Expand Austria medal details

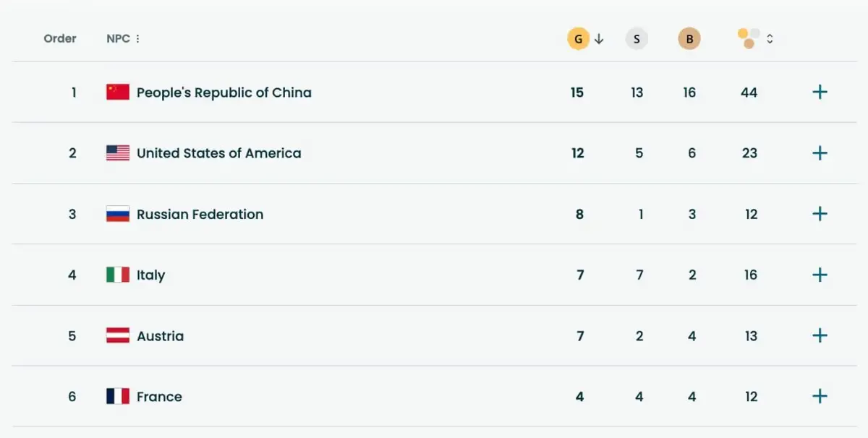820,335
